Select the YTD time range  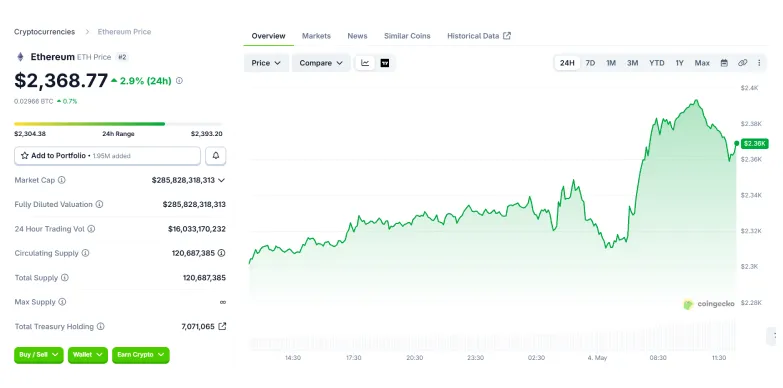[x=657, y=63]
